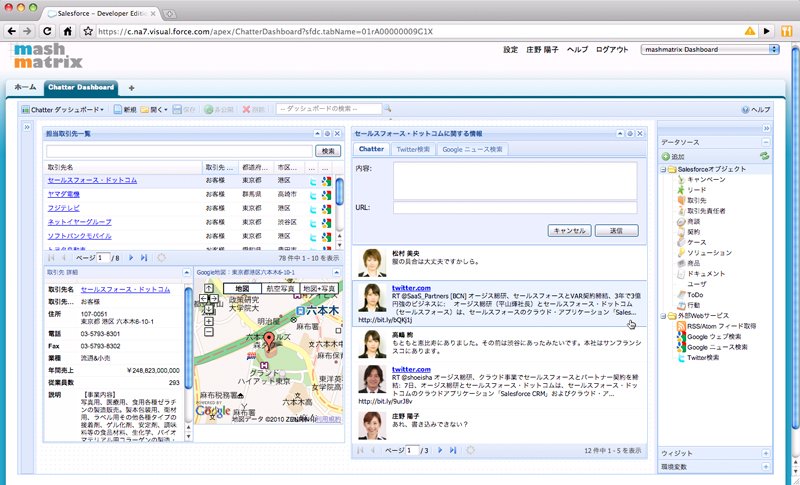Switch map to 航空写真 view
800x485 pixels.
coord(280,289)
